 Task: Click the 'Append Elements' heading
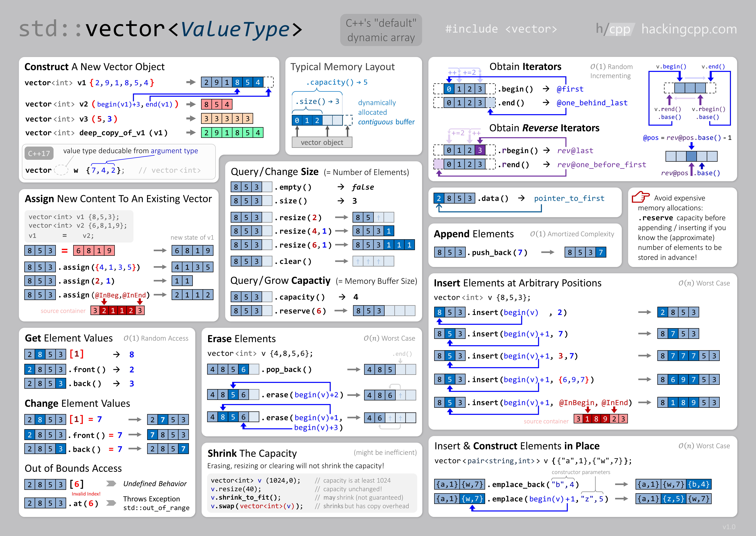pyautogui.click(x=474, y=234)
